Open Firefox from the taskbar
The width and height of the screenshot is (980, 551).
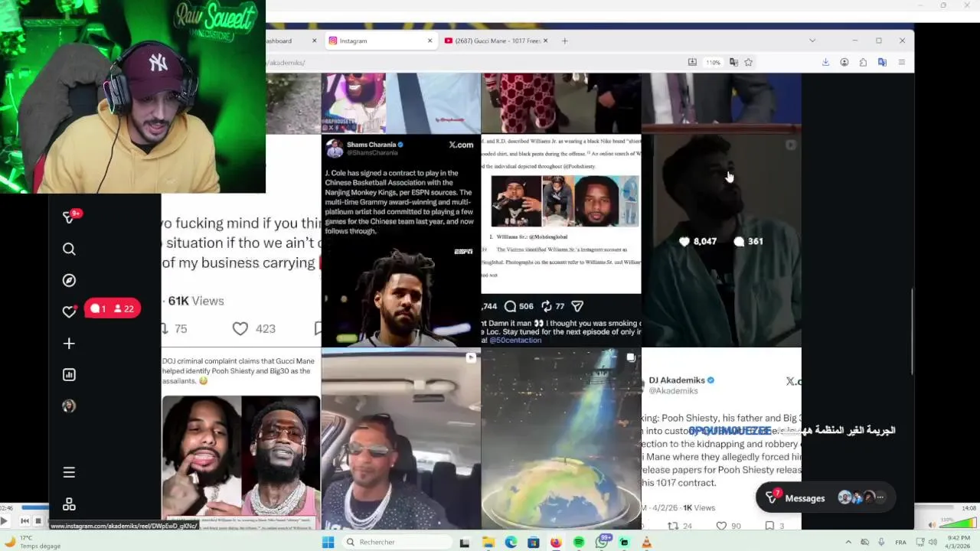pyautogui.click(x=556, y=542)
